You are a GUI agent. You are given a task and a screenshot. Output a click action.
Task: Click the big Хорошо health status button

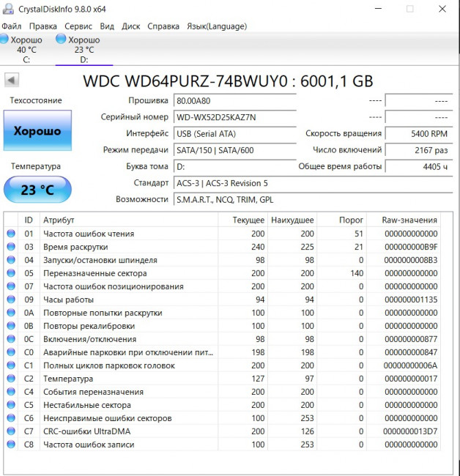tap(37, 130)
